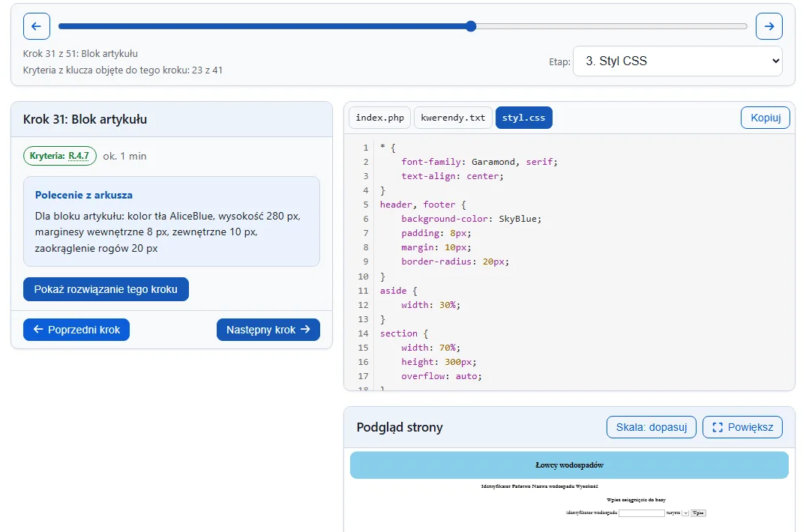Click the 'Polecenie z arkusza' heading
The height and width of the screenshot is (532, 806).
point(84,195)
